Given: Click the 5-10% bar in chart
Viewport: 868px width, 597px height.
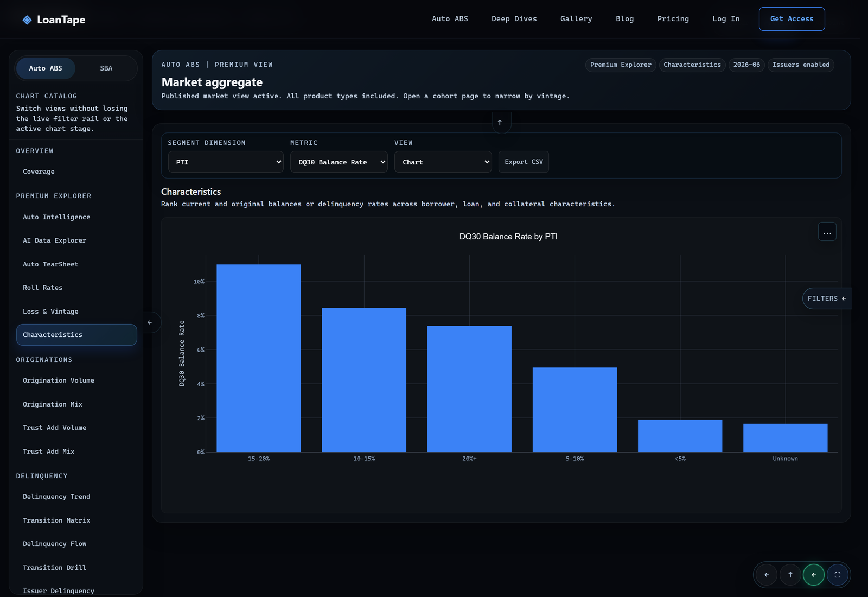Looking at the screenshot, I should pyautogui.click(x=575, y=410).
